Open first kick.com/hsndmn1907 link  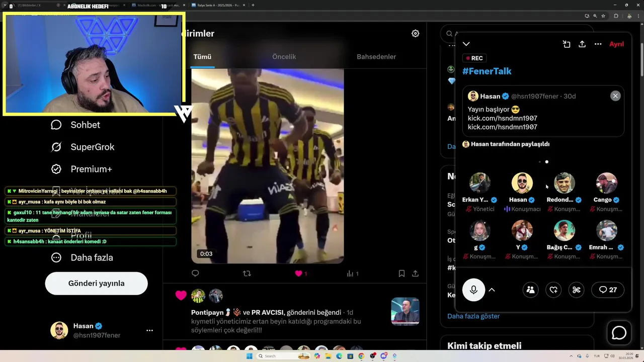point(502,118)
